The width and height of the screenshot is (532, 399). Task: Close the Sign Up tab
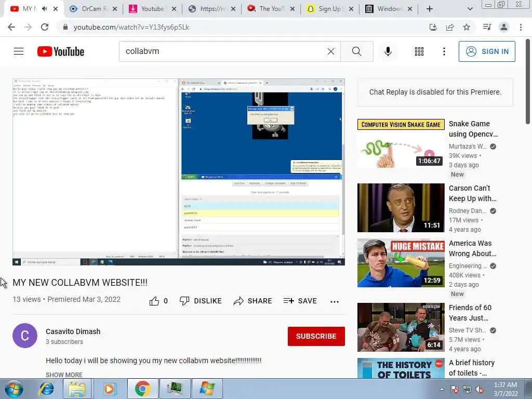(351, 9)
